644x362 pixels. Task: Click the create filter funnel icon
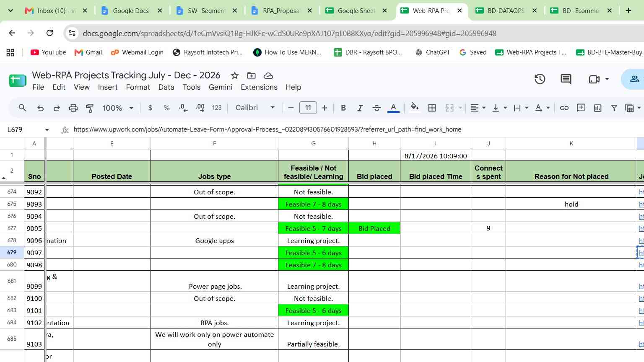coord(614,108)
